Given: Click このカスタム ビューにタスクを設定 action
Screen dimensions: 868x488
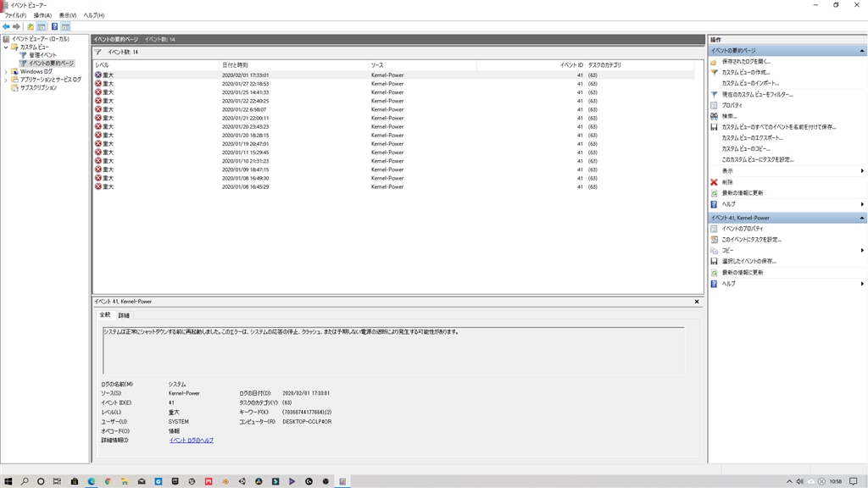Looking at the screenshot, I should pos(758,160).
